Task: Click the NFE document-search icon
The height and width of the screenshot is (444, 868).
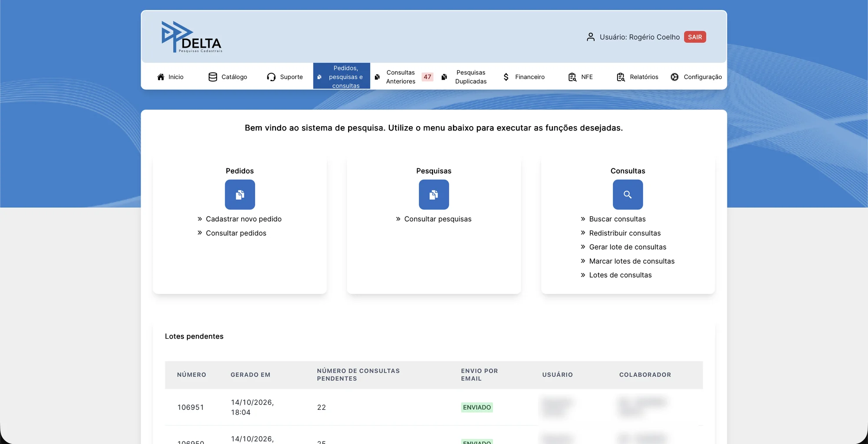Action: 572,77
